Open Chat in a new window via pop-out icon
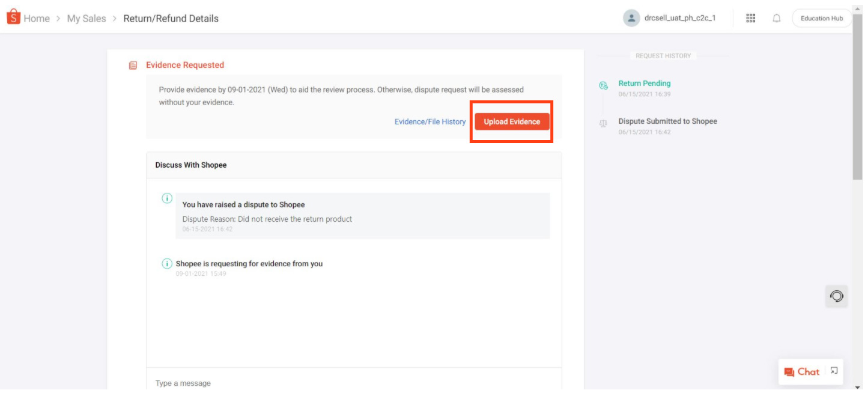Viewport: 868px width, 393px height. [834, 371]
